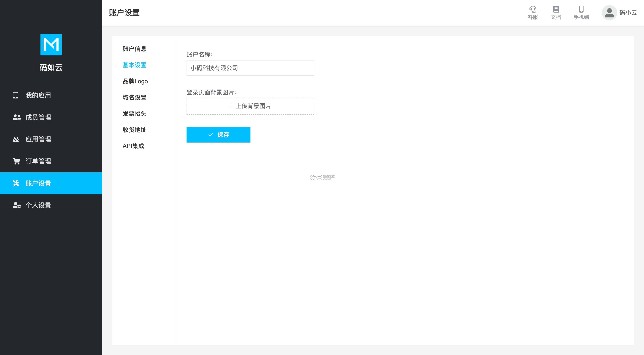This screenshot has width=644, height=355.
Task: Click the 账户设置 page title
Action: pyautogui.click(x=124, y=13)
